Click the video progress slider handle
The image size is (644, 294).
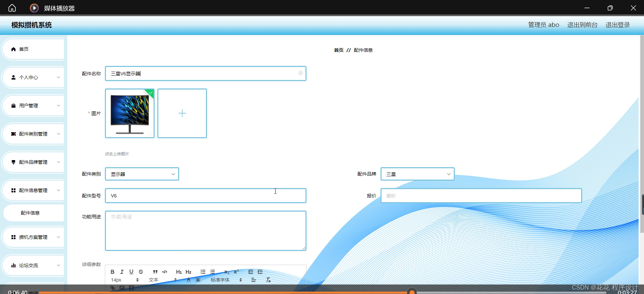[412, 292]
